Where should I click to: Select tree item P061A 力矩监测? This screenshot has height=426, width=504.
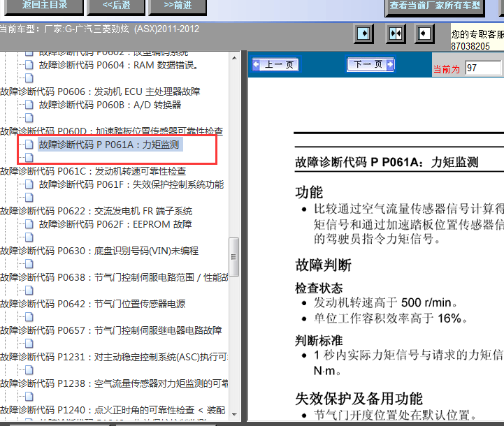[x=109, y=145]
